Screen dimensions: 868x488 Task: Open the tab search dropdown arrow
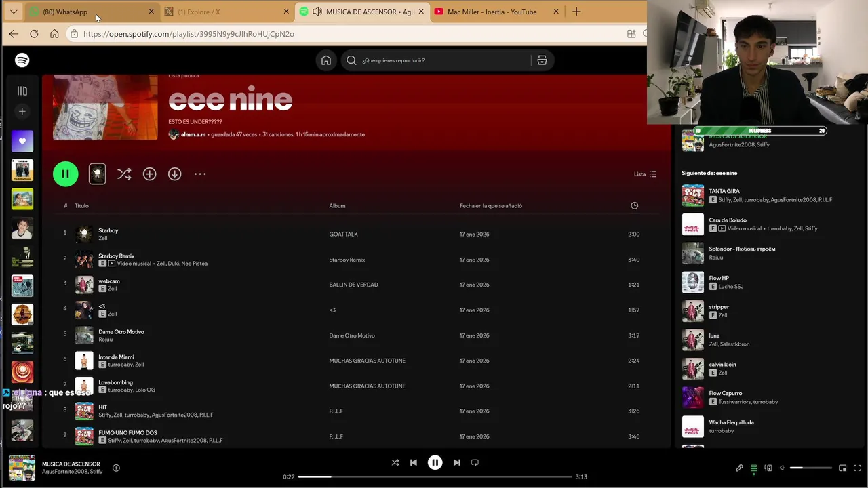click(14, 12)
